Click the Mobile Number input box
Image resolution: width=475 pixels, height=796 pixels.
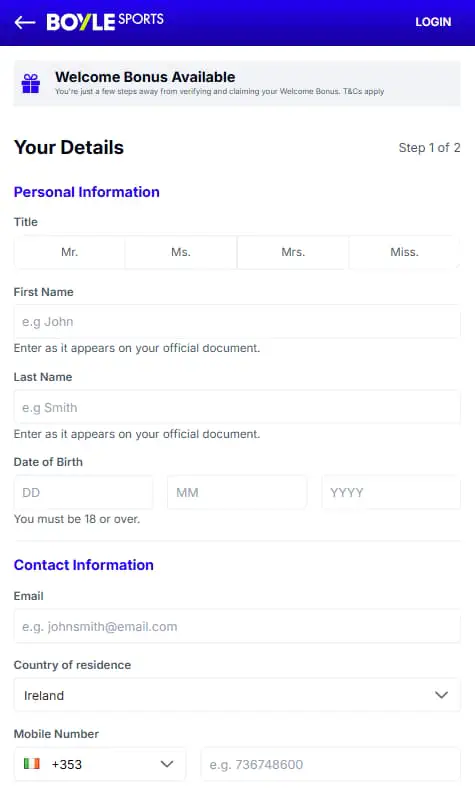pyautogui.click(x=331, y=764)
